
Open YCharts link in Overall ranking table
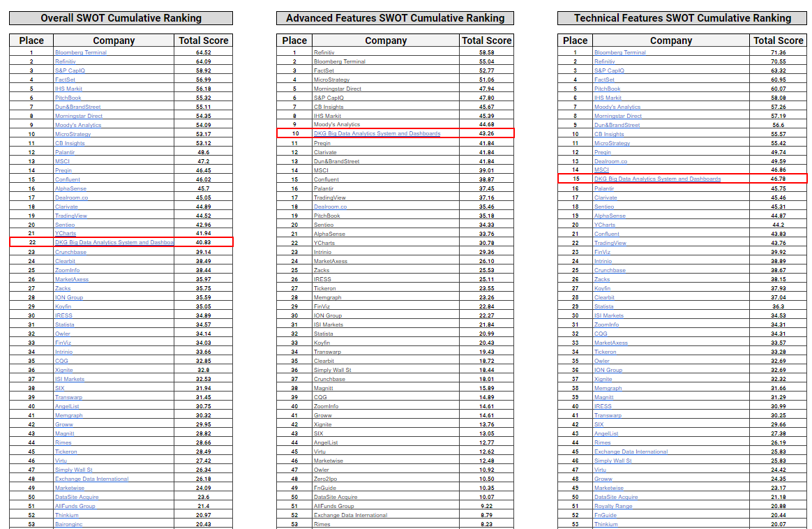click(66, 234)
